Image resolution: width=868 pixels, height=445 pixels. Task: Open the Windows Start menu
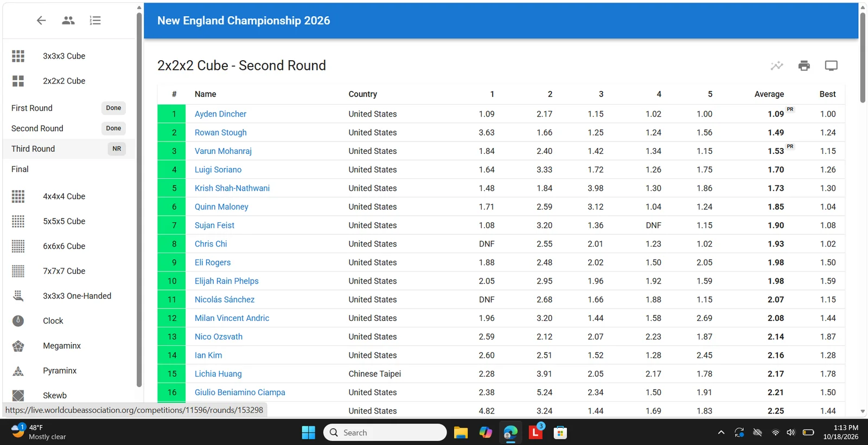(309, 433)
